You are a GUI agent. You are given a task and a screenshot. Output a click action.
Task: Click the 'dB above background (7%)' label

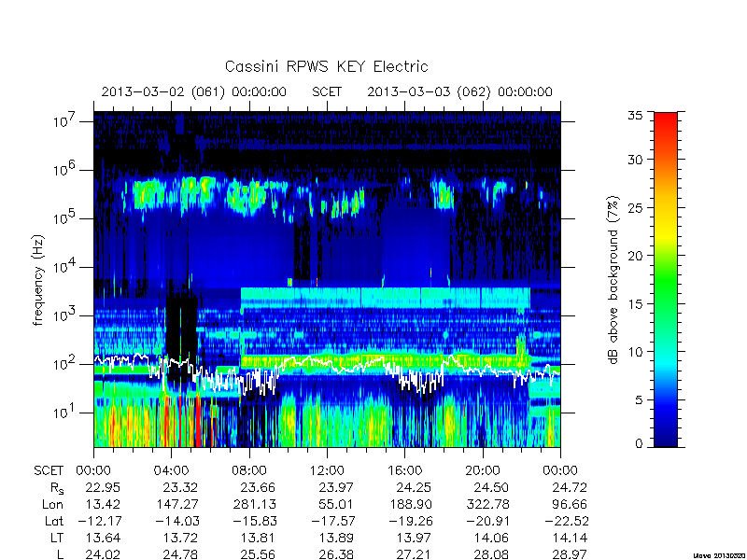tap(613, 280)
